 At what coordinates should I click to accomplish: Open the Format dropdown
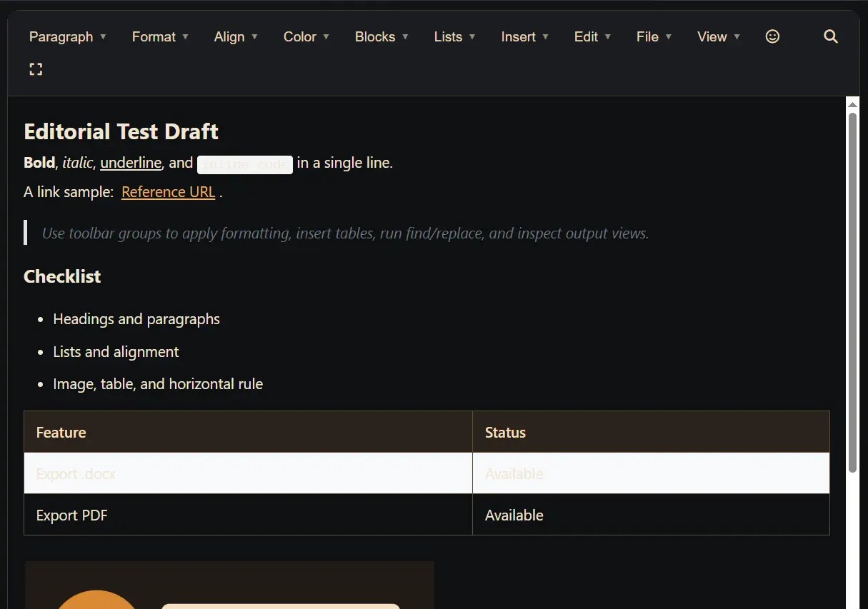click(160, 36)
